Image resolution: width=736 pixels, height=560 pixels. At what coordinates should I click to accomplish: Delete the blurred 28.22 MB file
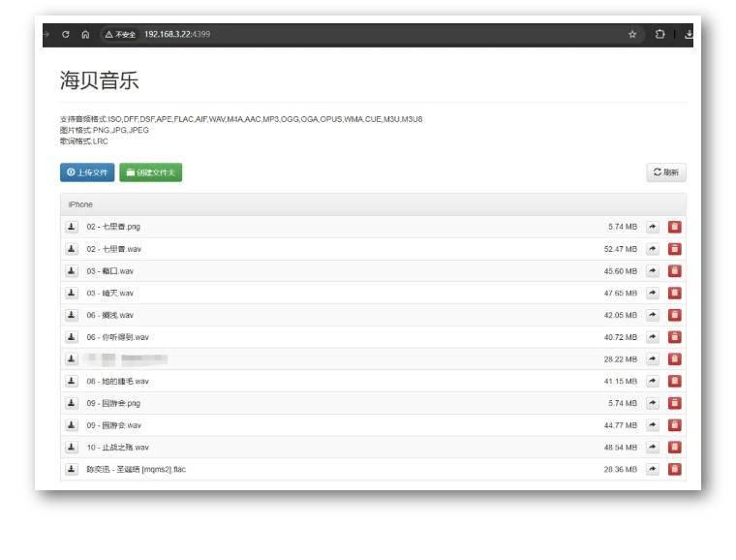click(675, 359)
